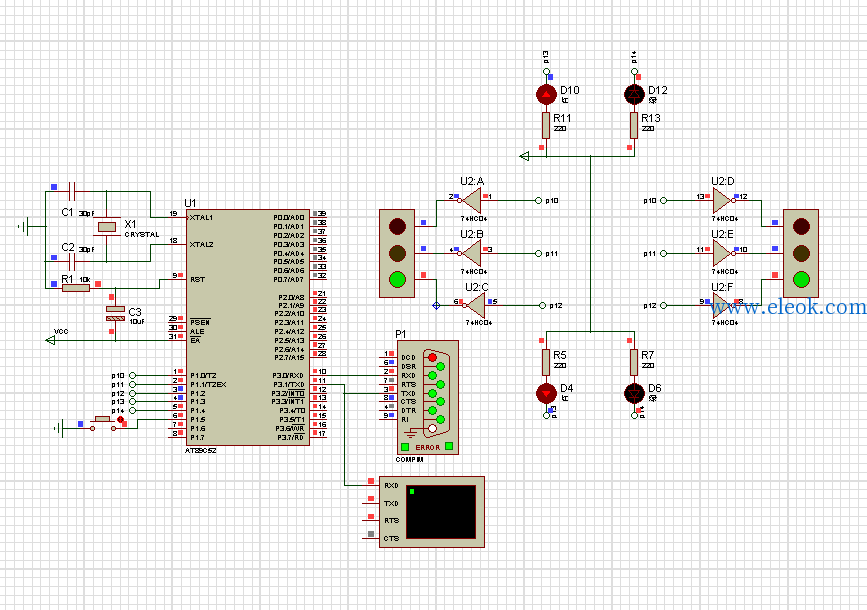Image resolution: width=867 pixels, height=610 pixels.
Task: Select the COMPIM serial port P1
Action: pos(428,397)
